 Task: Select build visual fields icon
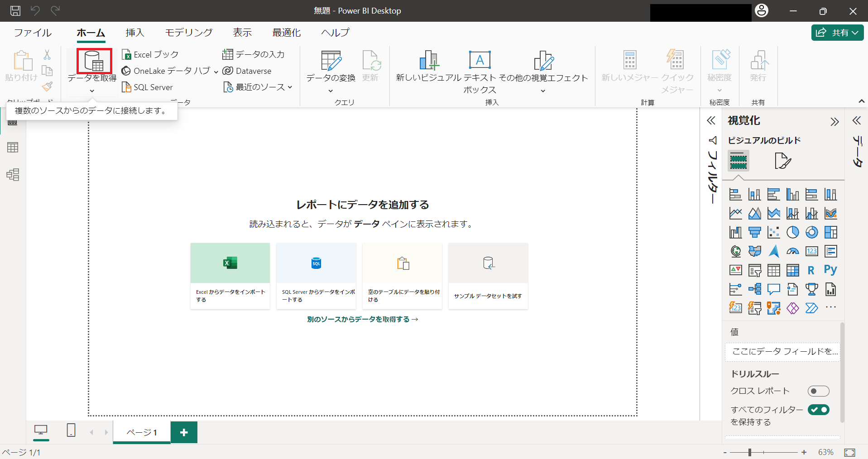coord(738,161)
